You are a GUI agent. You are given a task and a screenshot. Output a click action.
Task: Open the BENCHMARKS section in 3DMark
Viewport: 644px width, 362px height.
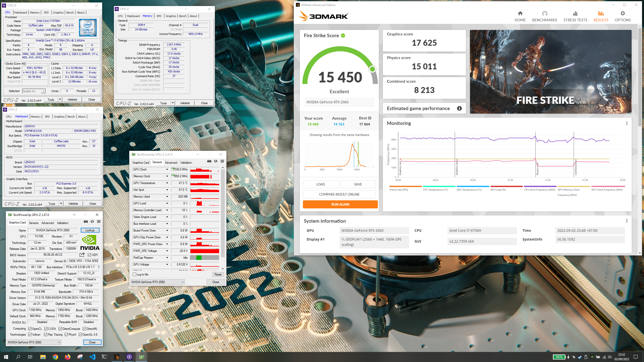click(x=545, y=16)
